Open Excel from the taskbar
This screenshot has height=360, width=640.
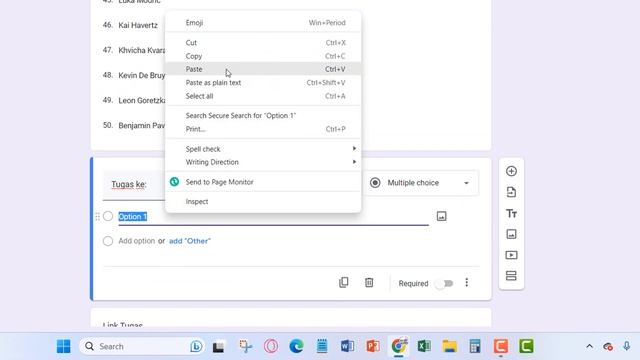pyautogui.click(x=424, y=346)
